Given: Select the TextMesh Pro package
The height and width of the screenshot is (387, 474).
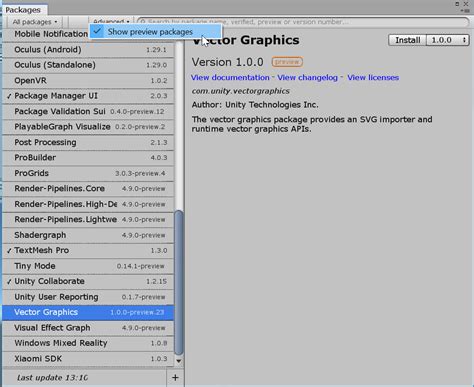Looking at the screenshot, I should pyautogui.click(x=88, y=250).
